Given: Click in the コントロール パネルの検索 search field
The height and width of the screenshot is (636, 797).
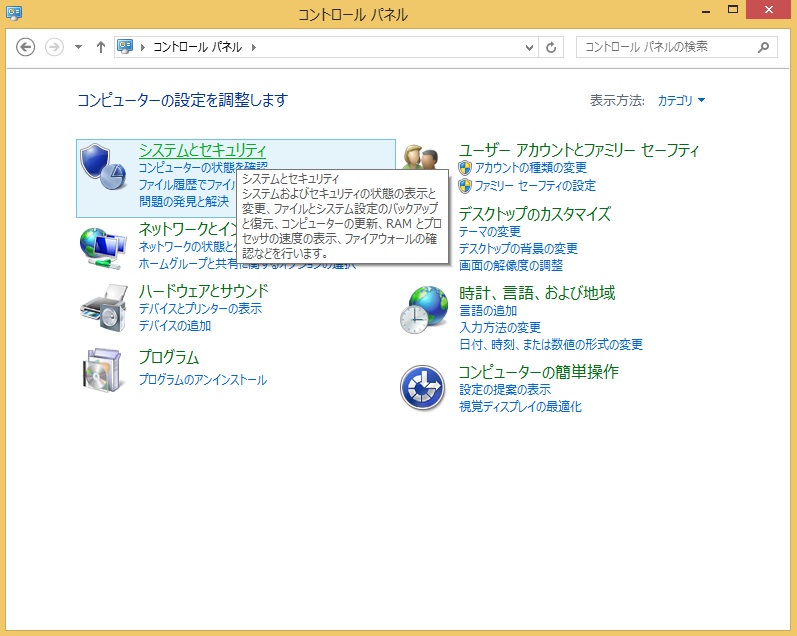Looking at the screenshot, I should [665, 47].
